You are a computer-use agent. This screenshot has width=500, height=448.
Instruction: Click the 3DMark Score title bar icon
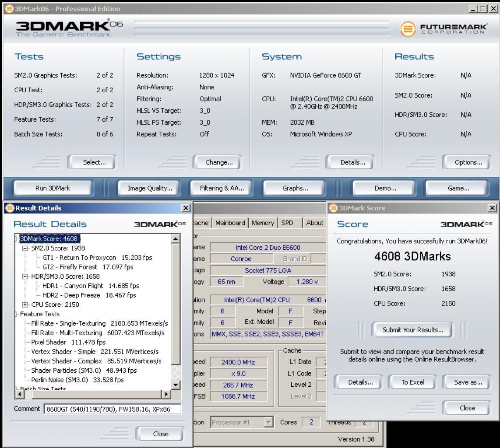coord(333,208)
